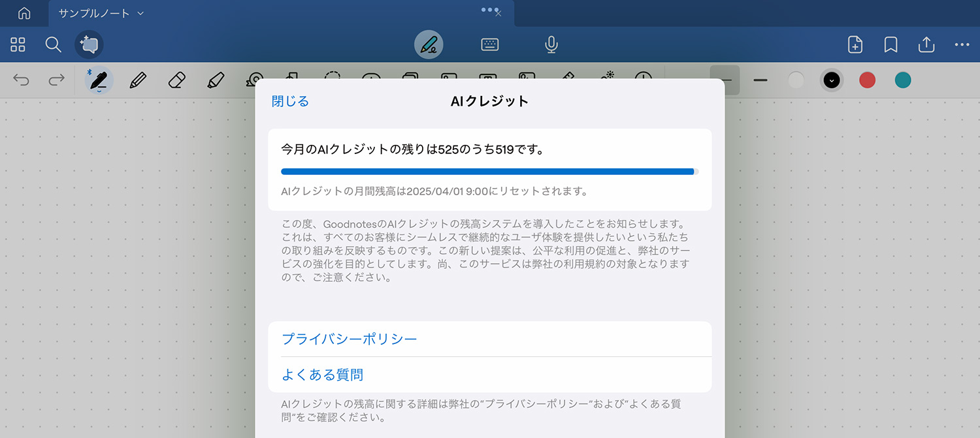Image resolution: width=980 pixels, height=438 pixels.
Task: Select the lasso selection tool
Action: [333, 75]
